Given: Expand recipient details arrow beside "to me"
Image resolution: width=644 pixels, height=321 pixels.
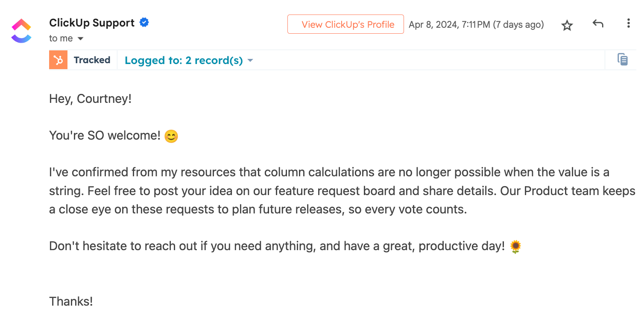Looking at the screenshot, I should (x=80, y=39).
